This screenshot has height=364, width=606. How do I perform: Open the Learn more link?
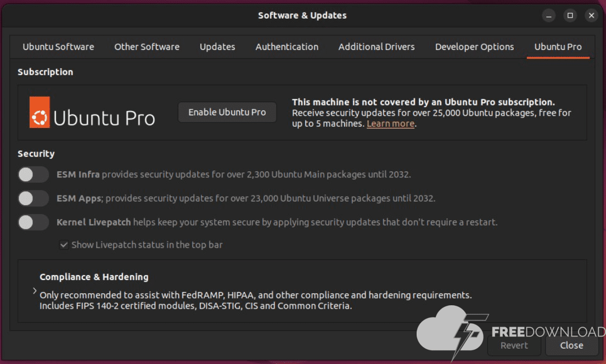[x=390, y=124]
